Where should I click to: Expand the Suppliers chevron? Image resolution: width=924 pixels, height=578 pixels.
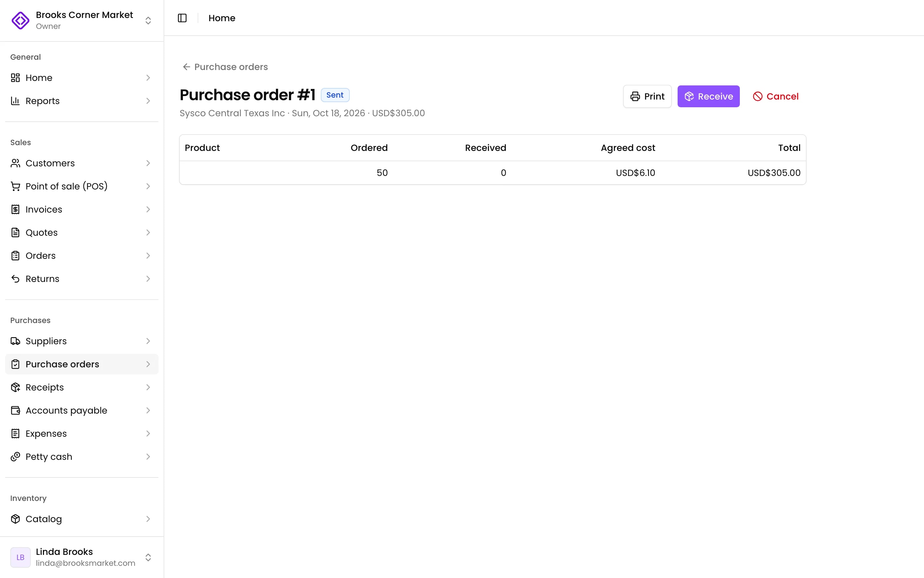pos(148,341)
